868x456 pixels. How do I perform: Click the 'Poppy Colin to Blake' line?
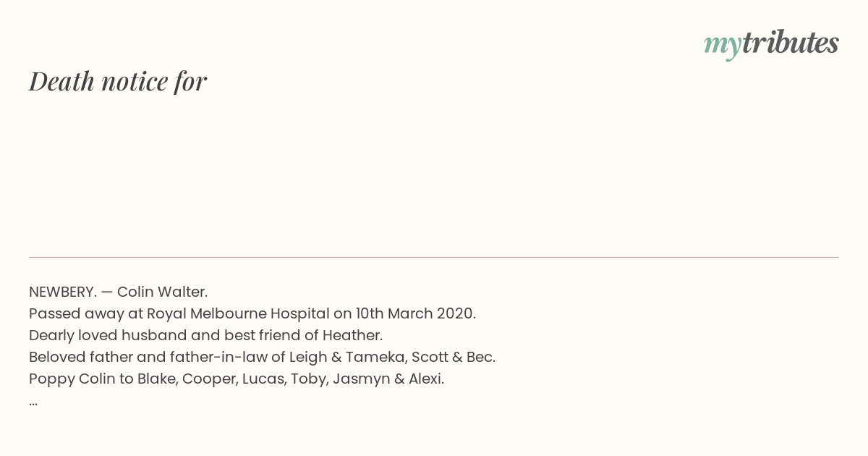click(x=237, y=379)
